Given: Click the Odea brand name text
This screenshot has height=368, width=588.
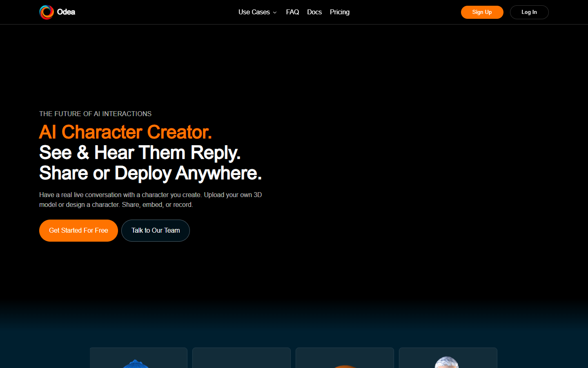Looking at the screenshot, I should tap(66, 12).
